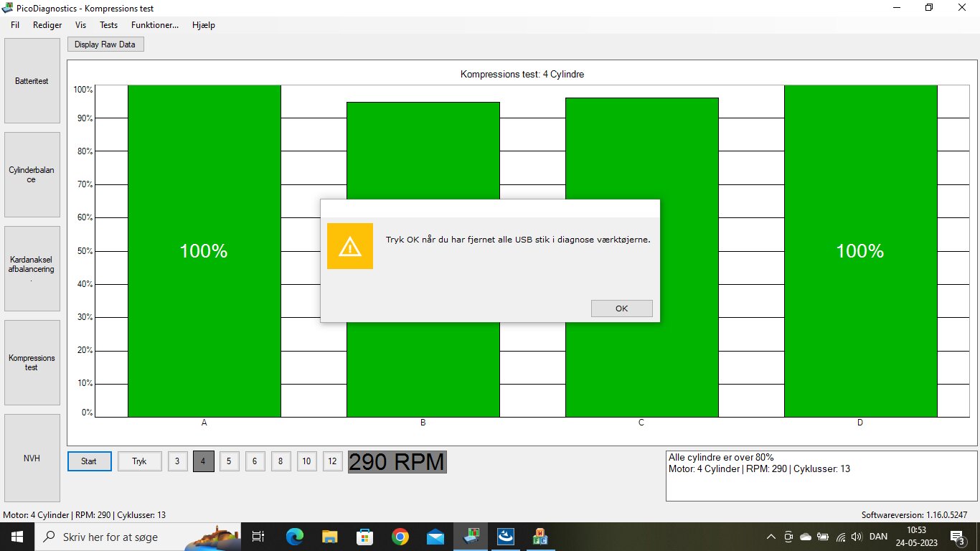Open the Fil menu
The width and height of the screenshot is (980, 551).
tap(15, 25)
